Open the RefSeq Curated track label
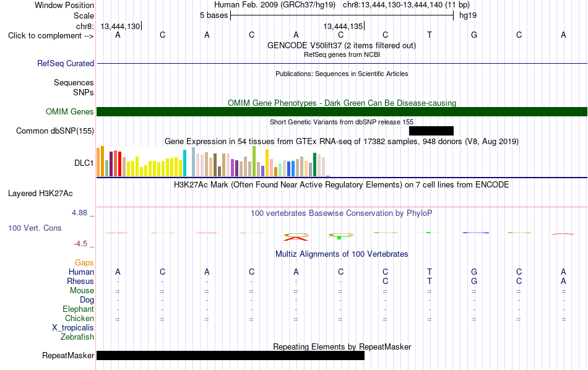 [66, 63]
